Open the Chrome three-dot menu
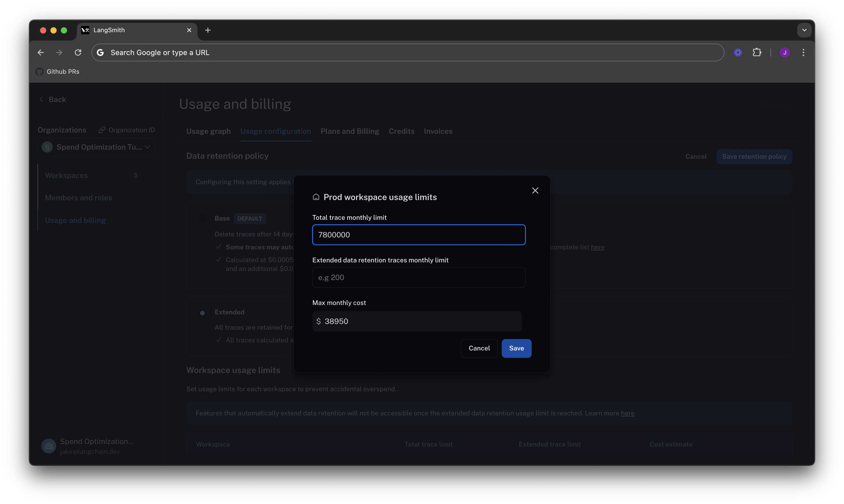This screenshot has height=504, width=844. point(803,53)
